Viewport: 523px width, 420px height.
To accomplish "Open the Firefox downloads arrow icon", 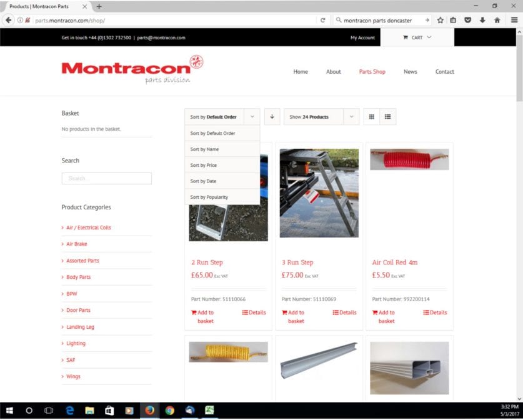I will coord(482,21).
